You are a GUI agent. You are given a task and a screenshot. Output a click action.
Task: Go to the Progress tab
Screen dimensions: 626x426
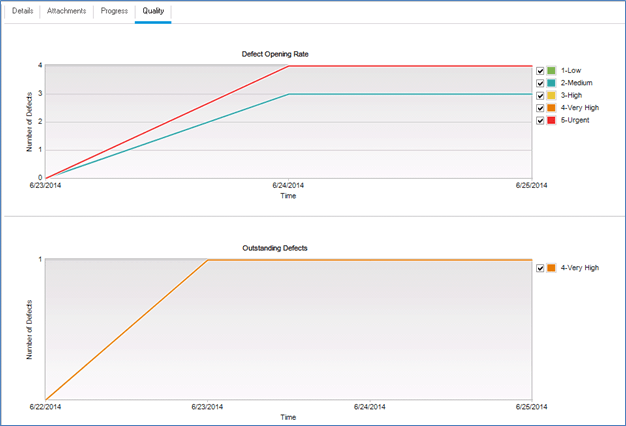[x=114, y=11]
